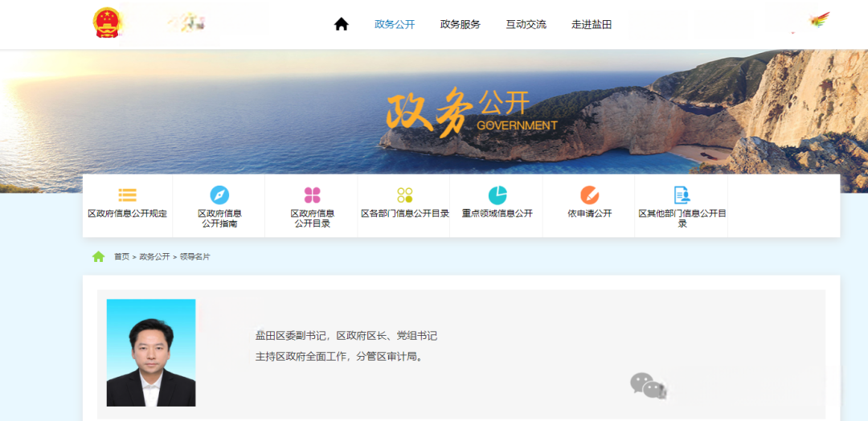Go to 首页 in the breadcrumb
Image resolution: width=868 pixels, height=421 pixels.
(x=122, y=256)
